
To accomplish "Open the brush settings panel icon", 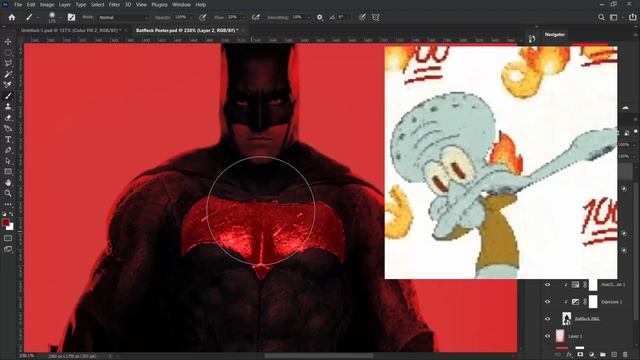I will pos(71,17).
